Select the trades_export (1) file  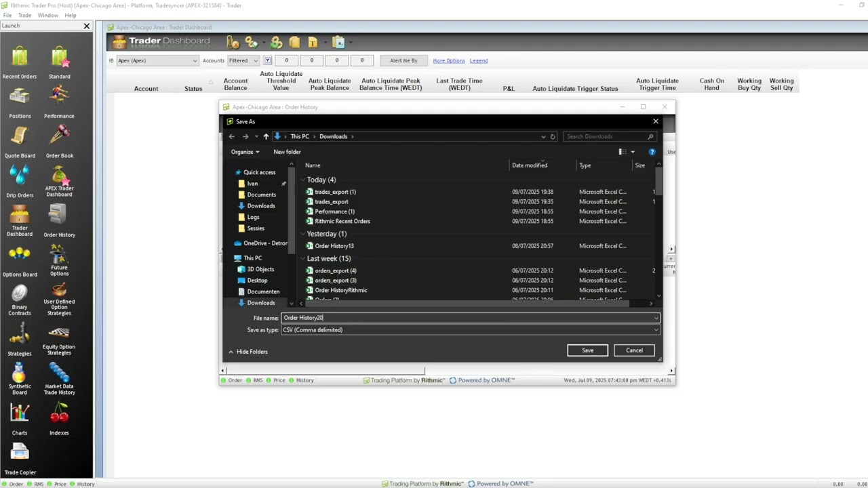[335, 192]
